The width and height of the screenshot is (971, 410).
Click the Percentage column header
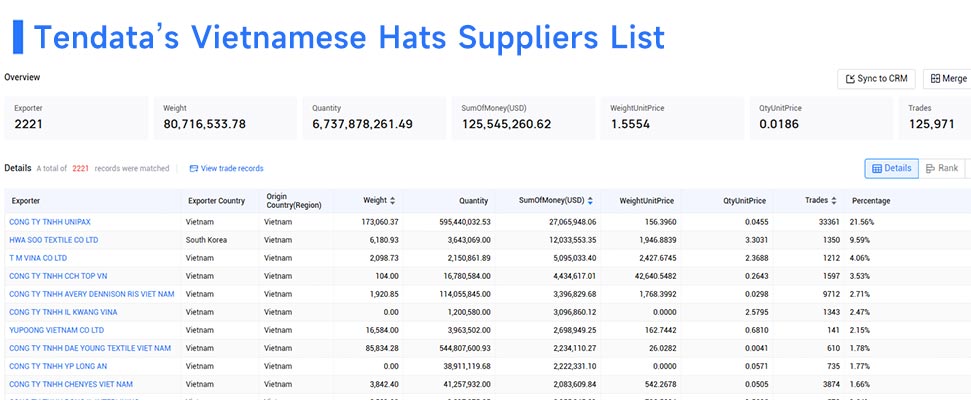(x=871, y=201)
